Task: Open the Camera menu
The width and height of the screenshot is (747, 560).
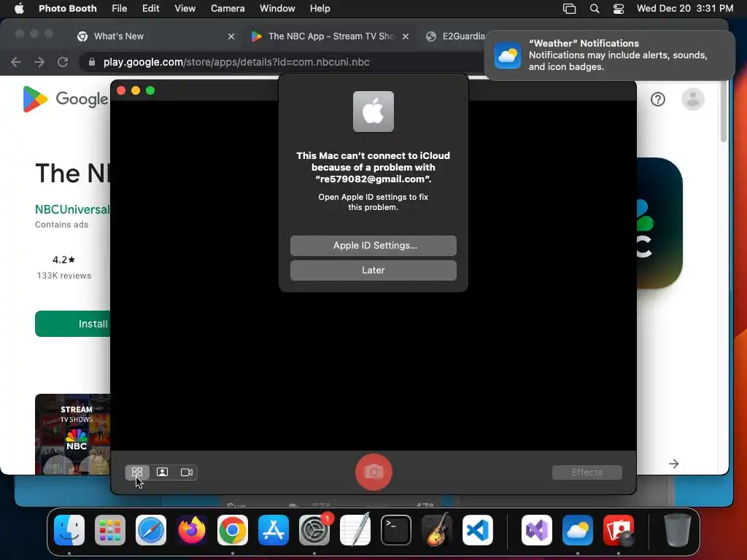Action: (228, 8)
